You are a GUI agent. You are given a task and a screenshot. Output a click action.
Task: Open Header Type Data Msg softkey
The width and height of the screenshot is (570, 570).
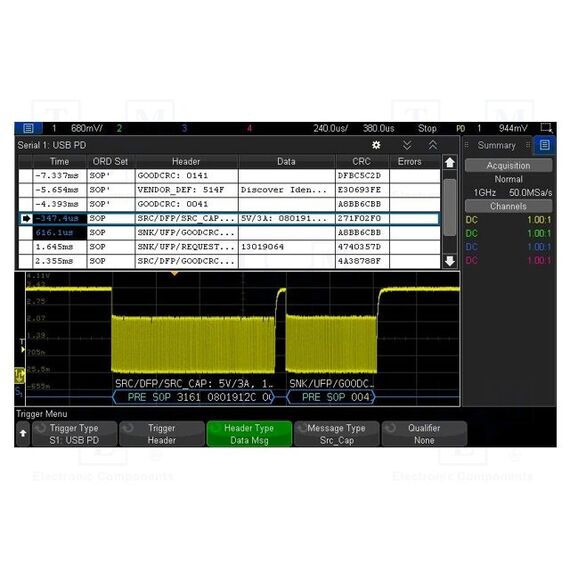[249, 434]
